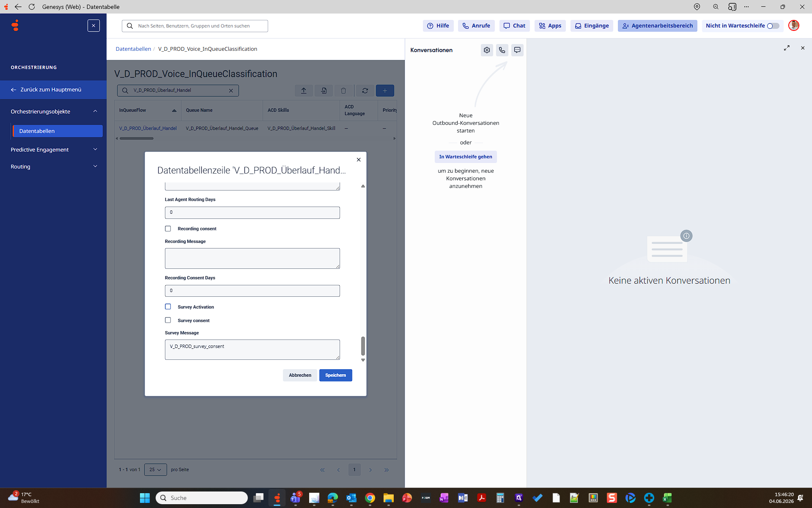Go to next table page
812x508 pixels.
(370, 470)
